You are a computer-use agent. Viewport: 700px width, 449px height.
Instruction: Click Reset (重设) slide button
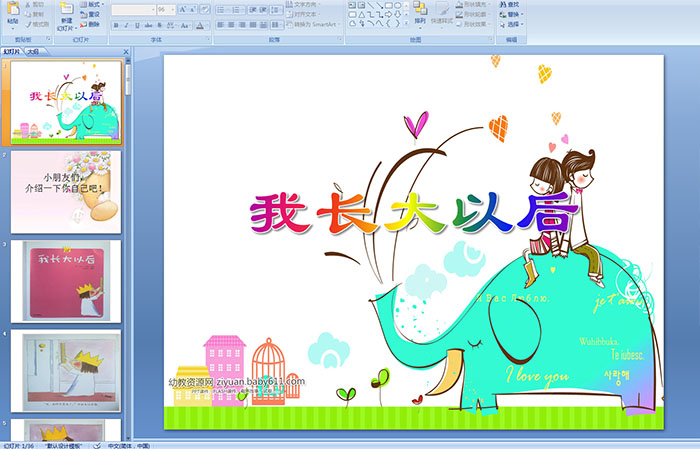[90, 15]
